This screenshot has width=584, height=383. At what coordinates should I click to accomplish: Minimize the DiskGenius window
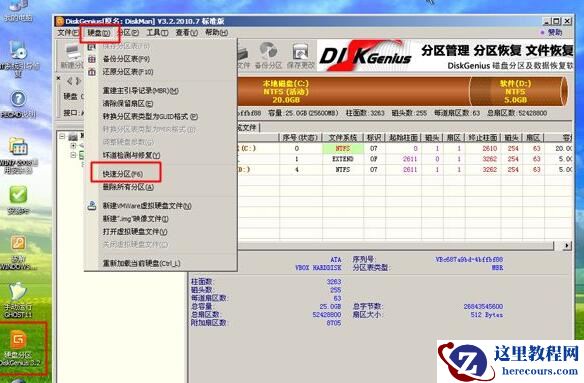coord(547,21)
